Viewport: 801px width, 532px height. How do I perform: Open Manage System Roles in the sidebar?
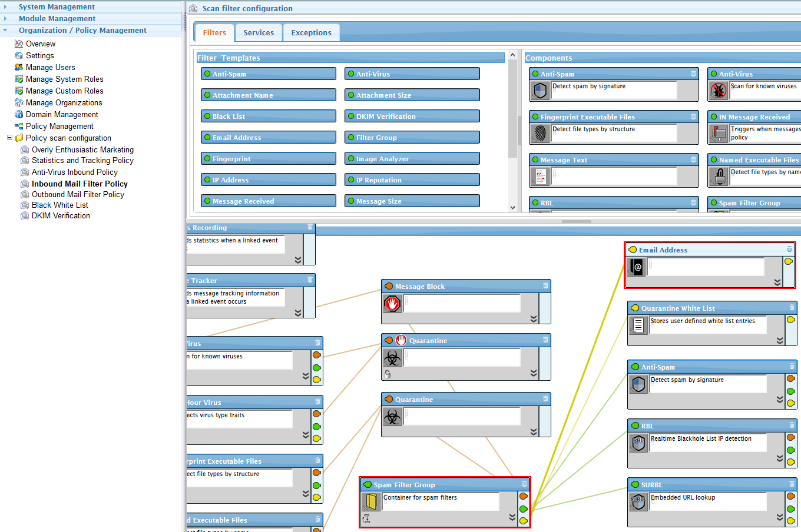[x=64, y=79]
